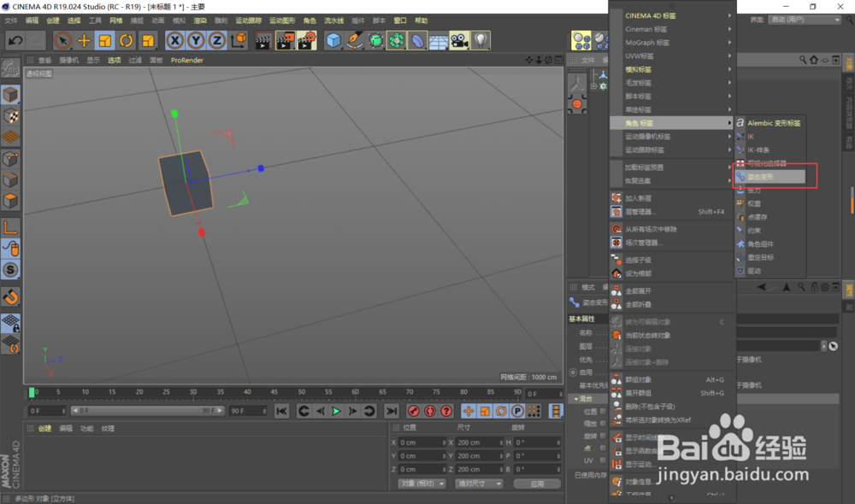855x504 pixels.
Task: Enable the 点 checkbox under 混合
Action: tap(603, 448)
